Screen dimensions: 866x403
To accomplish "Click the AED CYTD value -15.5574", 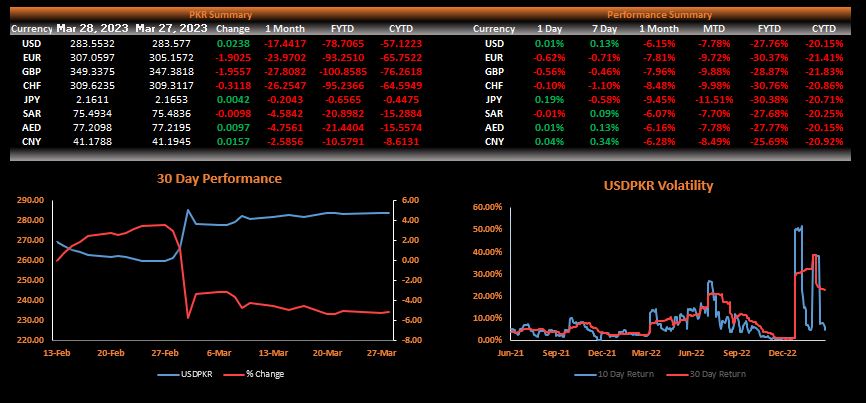I will [399, 128].
